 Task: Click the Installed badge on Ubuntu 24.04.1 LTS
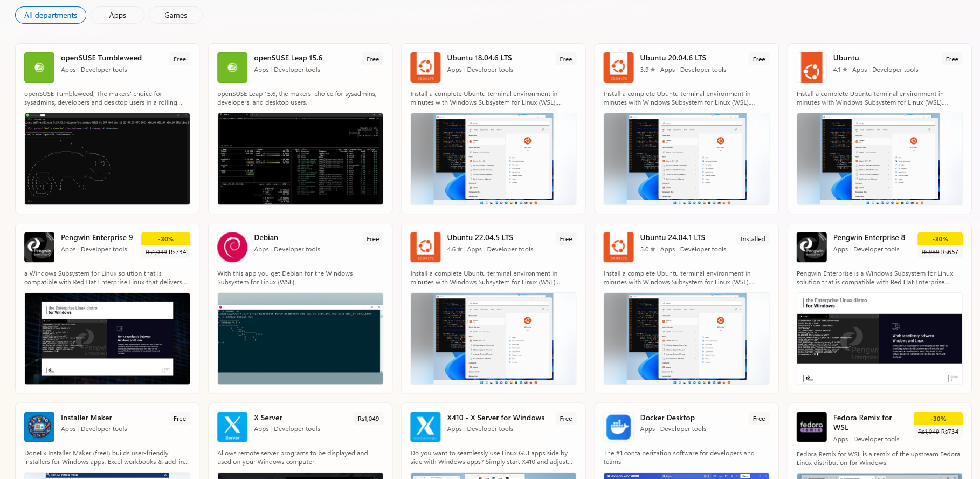pos(753,239)
